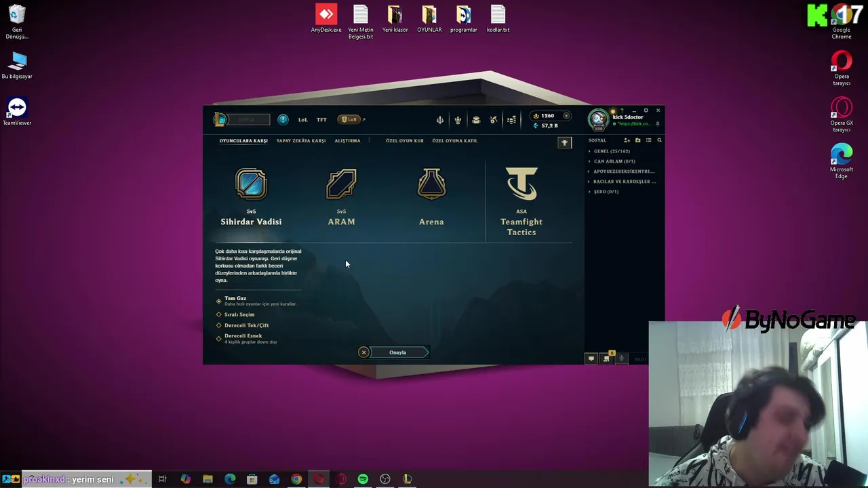Select the Tam Gaz queue option
868x488 pixels.
point(256,301)
